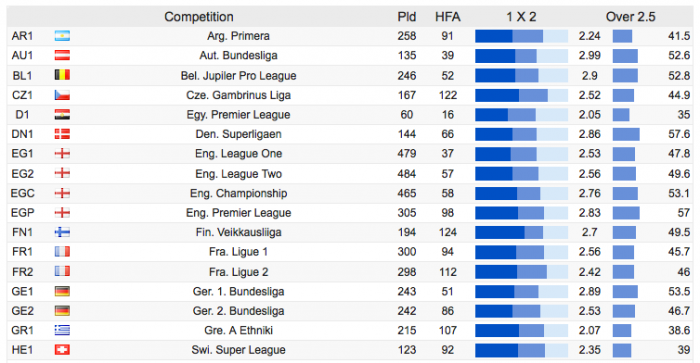The width and height of the screenshot is (700, 363).
Task: Click the EGC code cell
Action: pyautogui.click(x=22, y=193)
